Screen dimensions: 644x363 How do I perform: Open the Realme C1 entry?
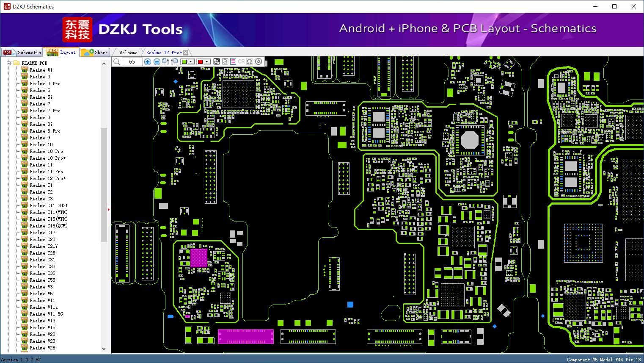click(41, 185)
